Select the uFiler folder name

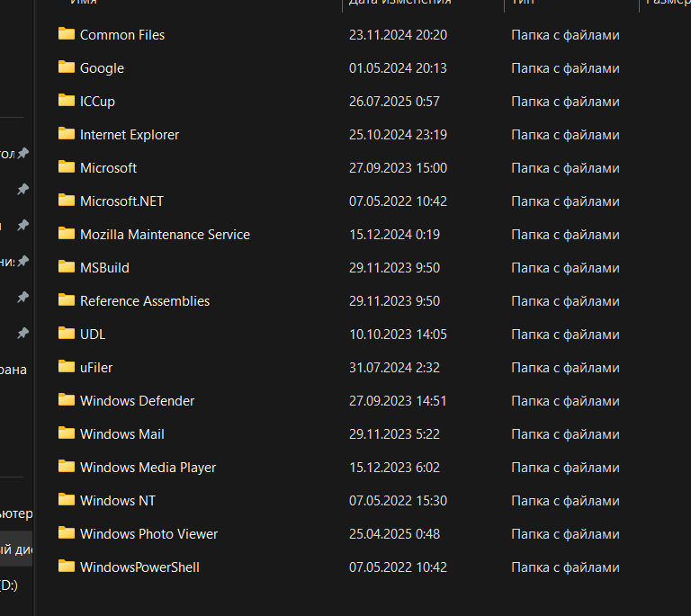pos(96,368)
